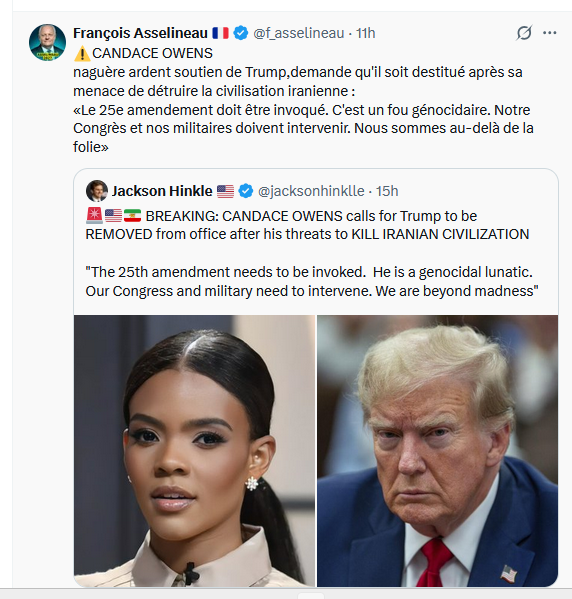Open the three-dot more options menu
The width and height of the screenshot is (572, 599).
(549, 33)
